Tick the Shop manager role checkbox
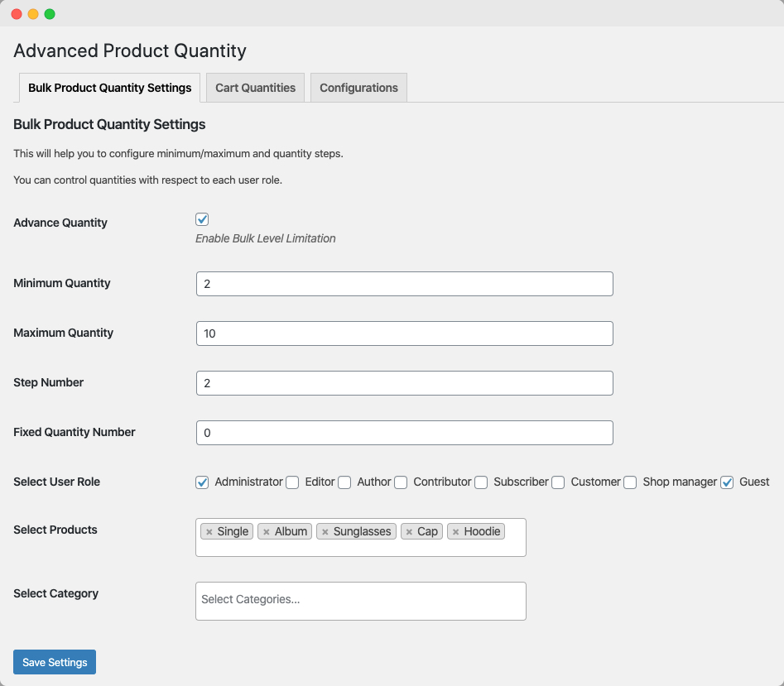 pos(630,482)
